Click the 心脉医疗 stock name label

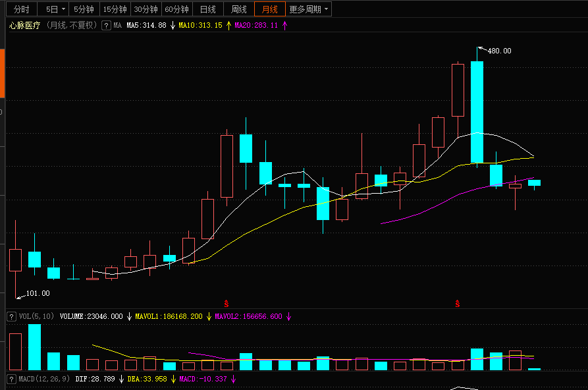[x=25, y=25]
